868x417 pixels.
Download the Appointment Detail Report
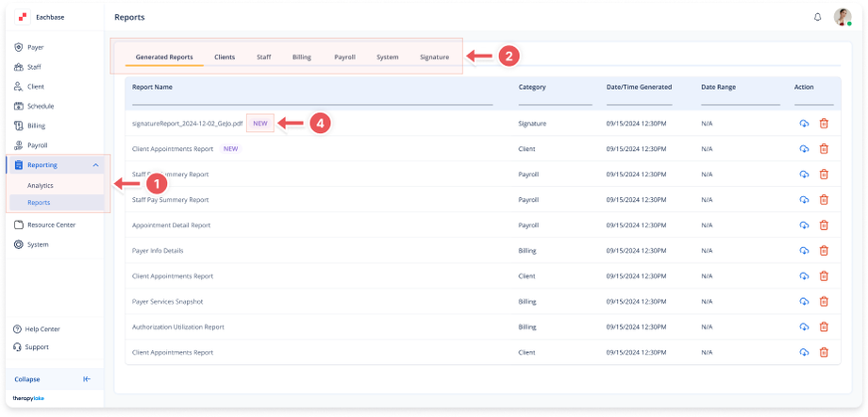[804, 225]
